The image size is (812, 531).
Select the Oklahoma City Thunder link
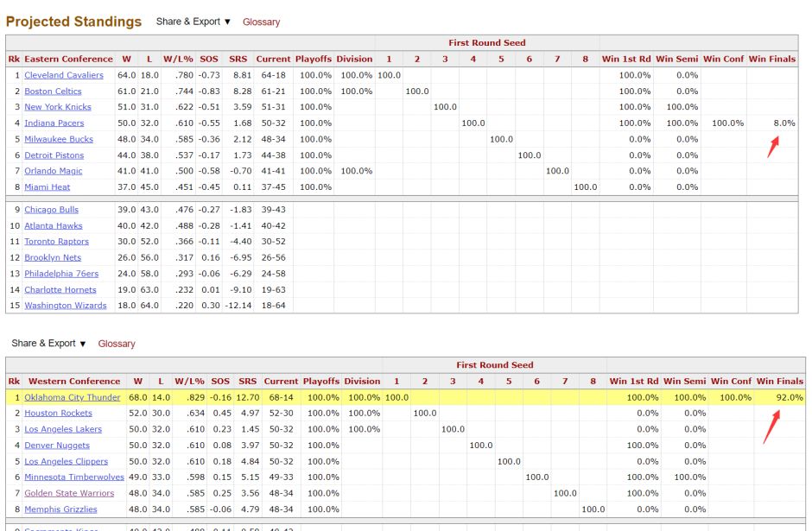tap(72, 397)
